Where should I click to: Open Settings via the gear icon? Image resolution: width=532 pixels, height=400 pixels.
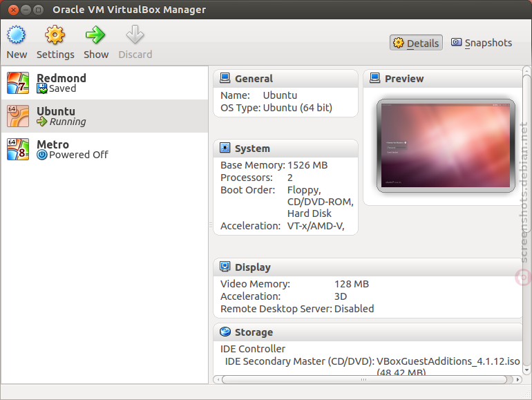pyautogui.click(x=55, y=35)
